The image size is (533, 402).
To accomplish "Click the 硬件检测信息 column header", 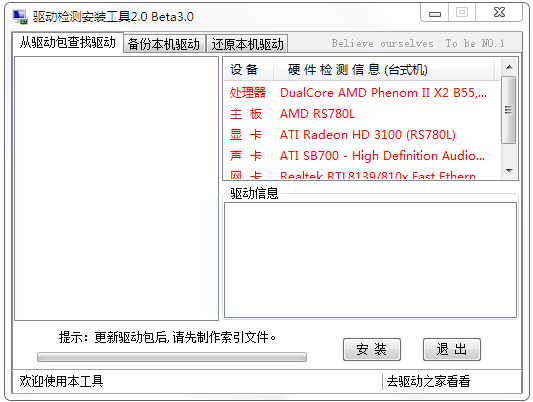I will tap(384, 70).
